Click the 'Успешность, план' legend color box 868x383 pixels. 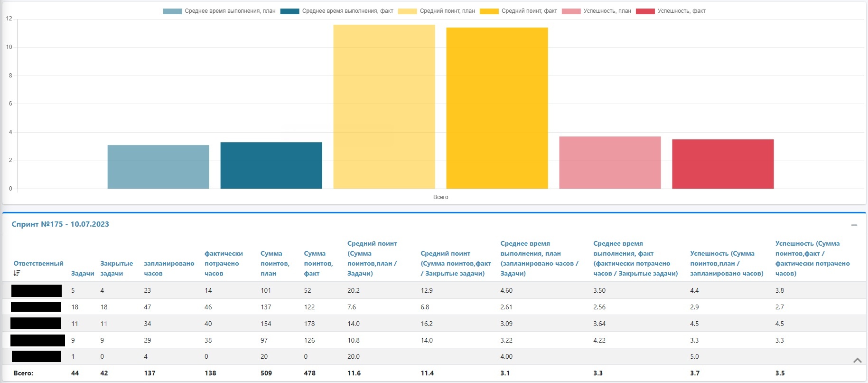click(x=571, y=11)
